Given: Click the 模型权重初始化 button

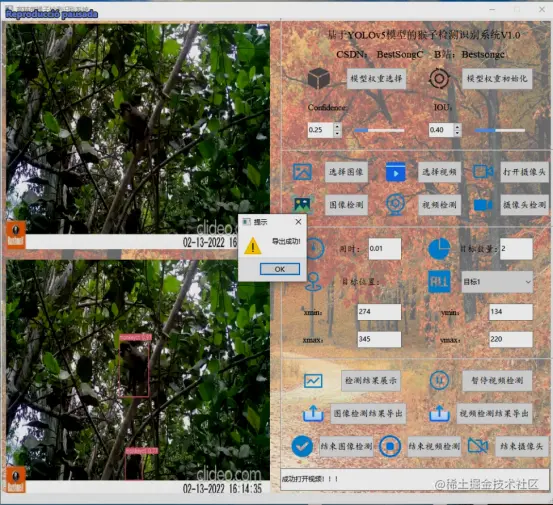Looking at the screenshot, I should (x=497, y=78).
